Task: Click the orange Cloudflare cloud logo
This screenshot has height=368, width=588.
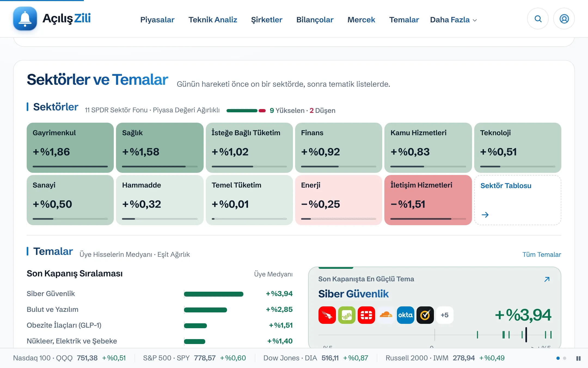Action: pyautogui.click(x=386, y=315)
